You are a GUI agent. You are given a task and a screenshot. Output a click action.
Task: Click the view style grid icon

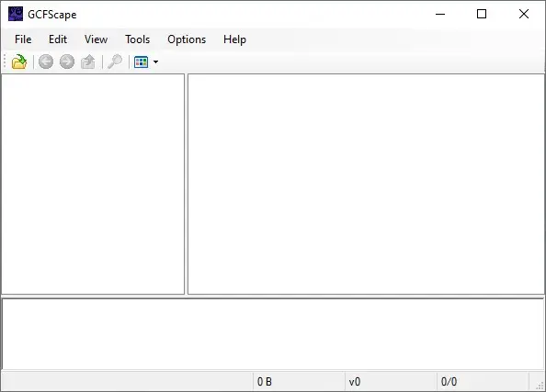click(x=141, y=62)
